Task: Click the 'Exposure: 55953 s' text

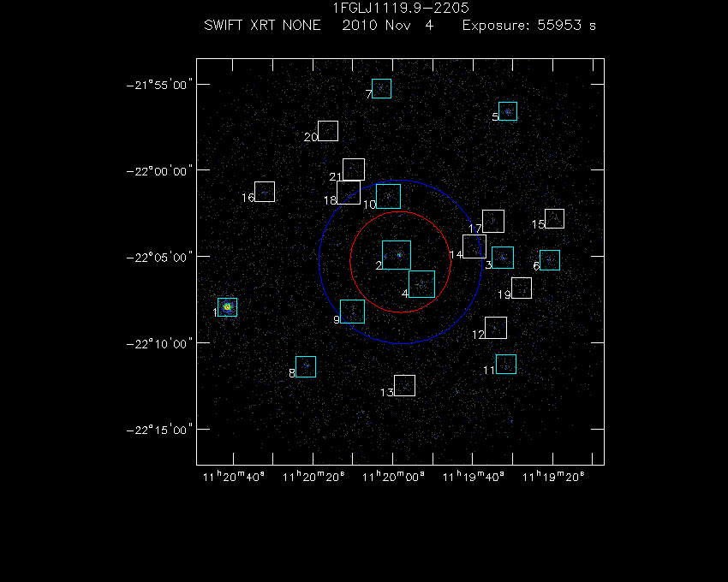Action: pos(528,25)
